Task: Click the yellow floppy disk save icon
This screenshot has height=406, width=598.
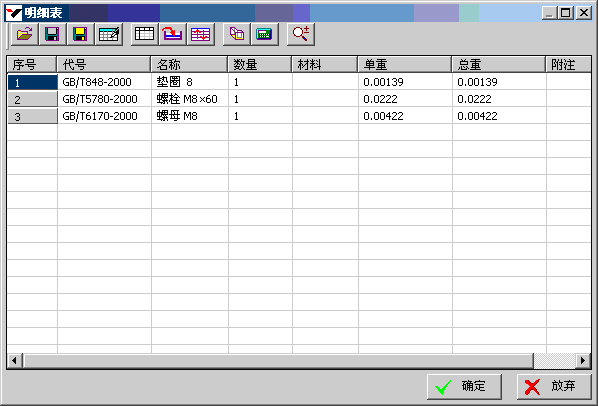Action: pyautogui.click(x=80, y=34)
